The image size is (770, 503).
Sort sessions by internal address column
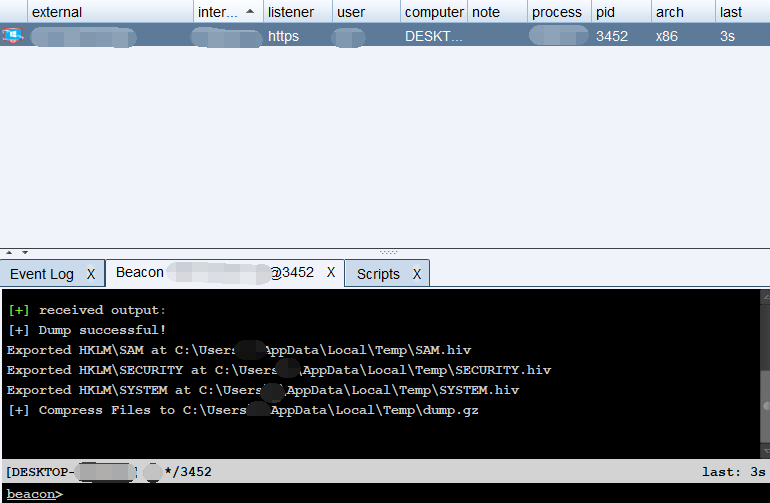pos(228,12)
